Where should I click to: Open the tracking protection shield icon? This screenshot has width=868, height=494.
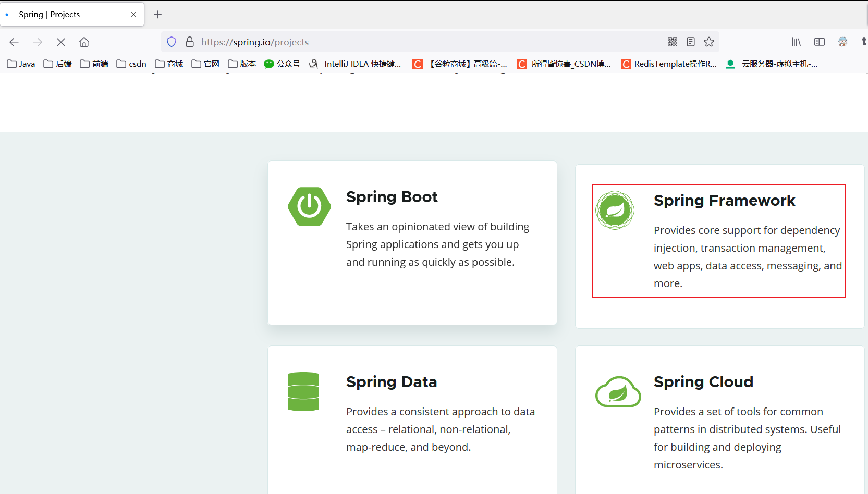click(x=172, y=42)
